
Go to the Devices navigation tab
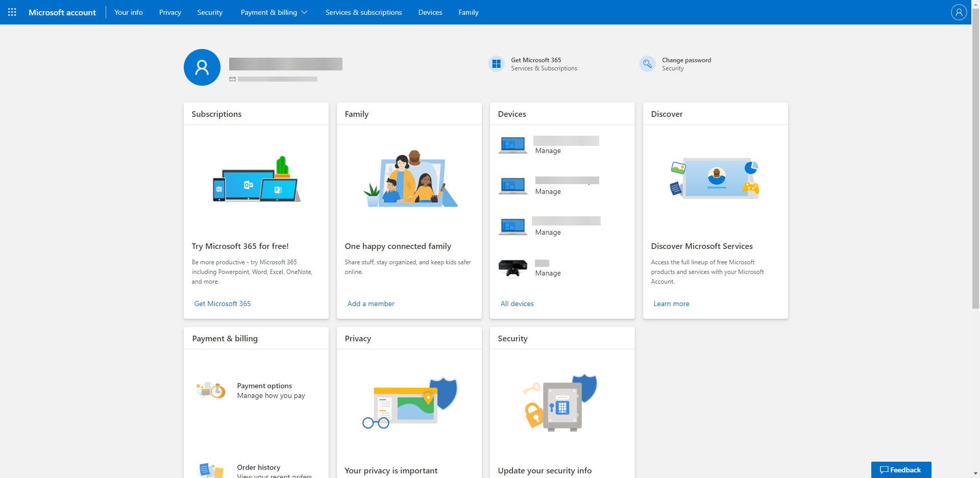click(430, 12)
